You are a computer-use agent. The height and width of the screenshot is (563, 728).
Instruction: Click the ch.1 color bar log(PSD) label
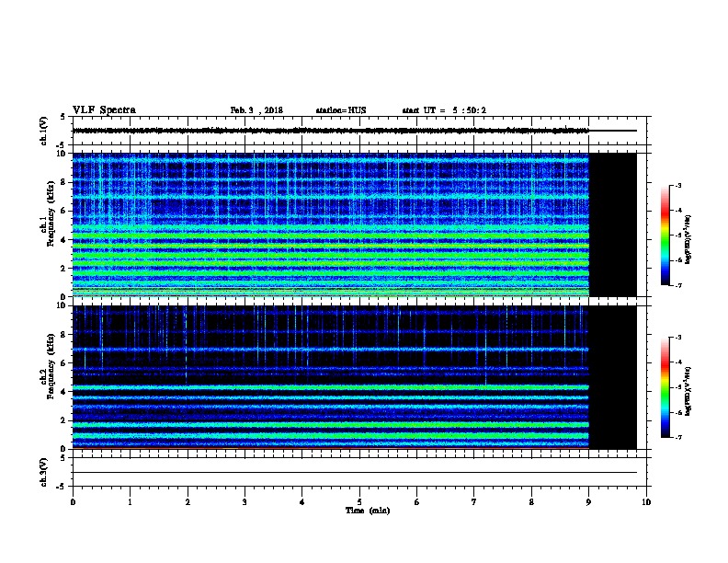pos(688,239)
